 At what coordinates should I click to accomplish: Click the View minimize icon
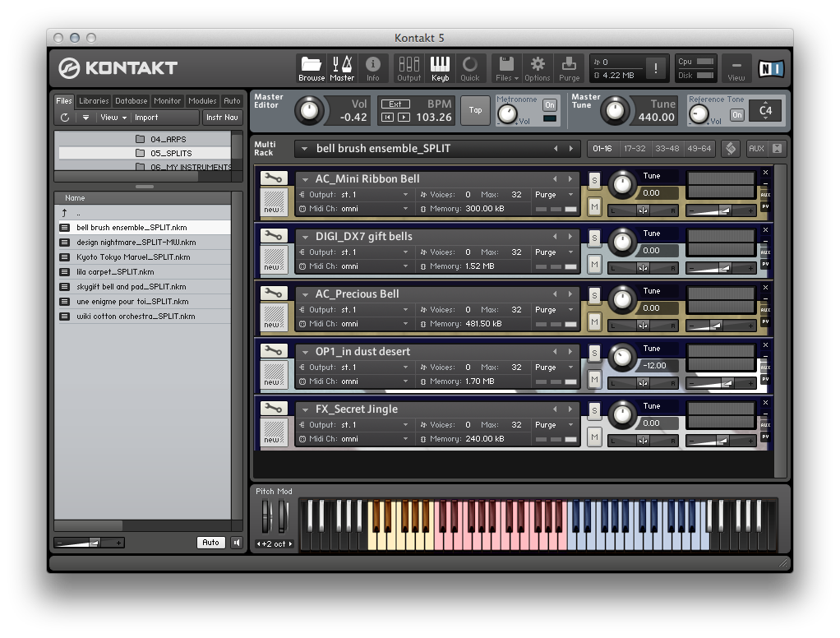coord(736,68)
